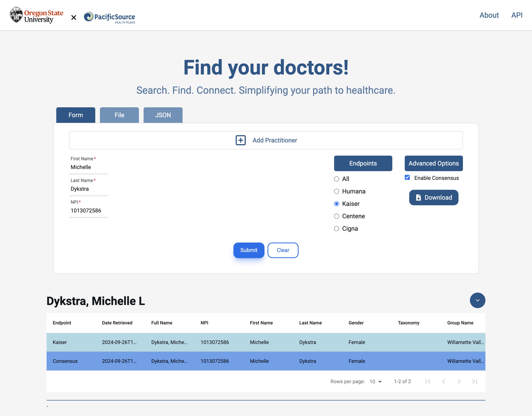Image resolution: width=532 pixels, height=416 pixels.
Task: Click the NPI value in Kaiser row
Action: coord(215,342)
